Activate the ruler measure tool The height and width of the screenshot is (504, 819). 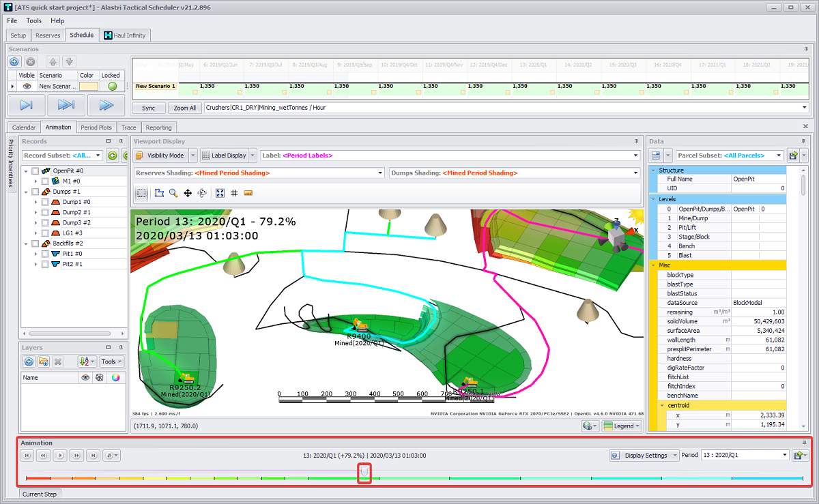point(248,193)
